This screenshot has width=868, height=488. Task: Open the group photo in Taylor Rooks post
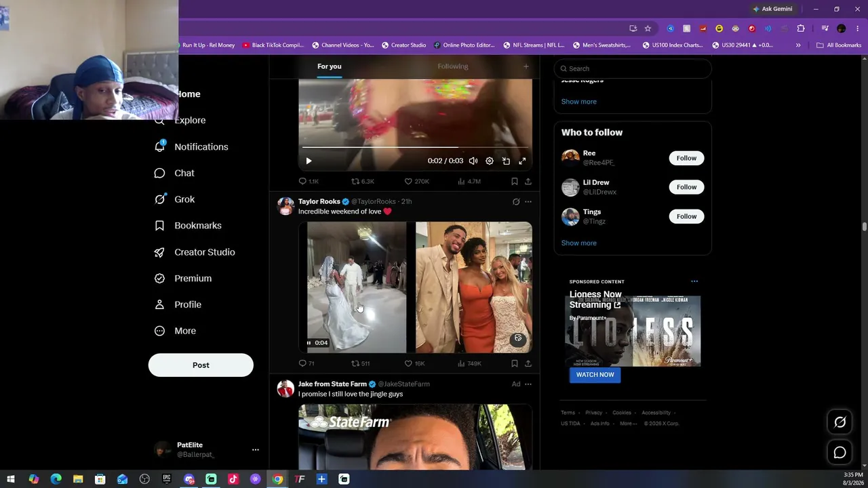[474, 287]
